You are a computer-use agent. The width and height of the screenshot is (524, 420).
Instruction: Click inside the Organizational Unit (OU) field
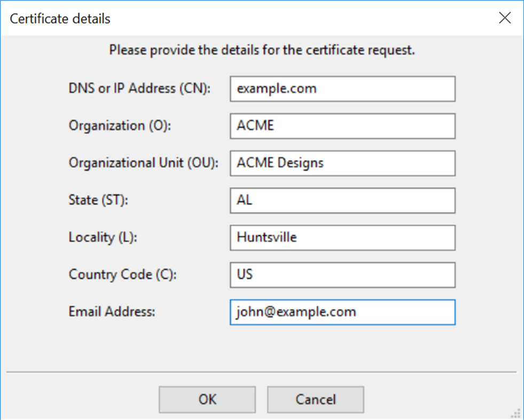pyautogui.click(x=342, y=163)
